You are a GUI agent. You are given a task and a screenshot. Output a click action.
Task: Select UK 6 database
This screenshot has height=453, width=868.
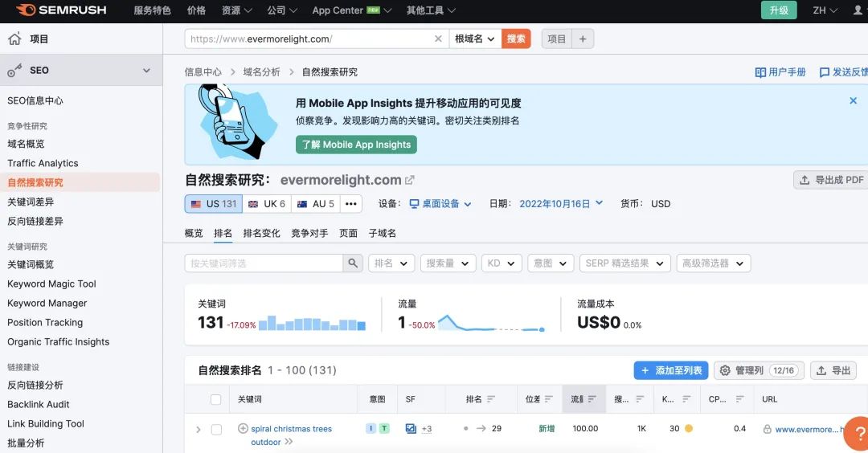coord(266,203)
